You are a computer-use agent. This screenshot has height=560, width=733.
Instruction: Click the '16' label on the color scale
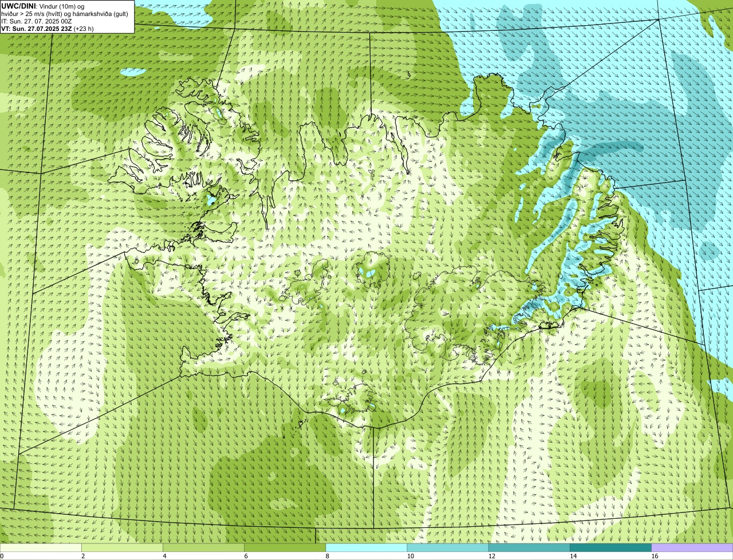pyautogui.click(x=655, y=556)
